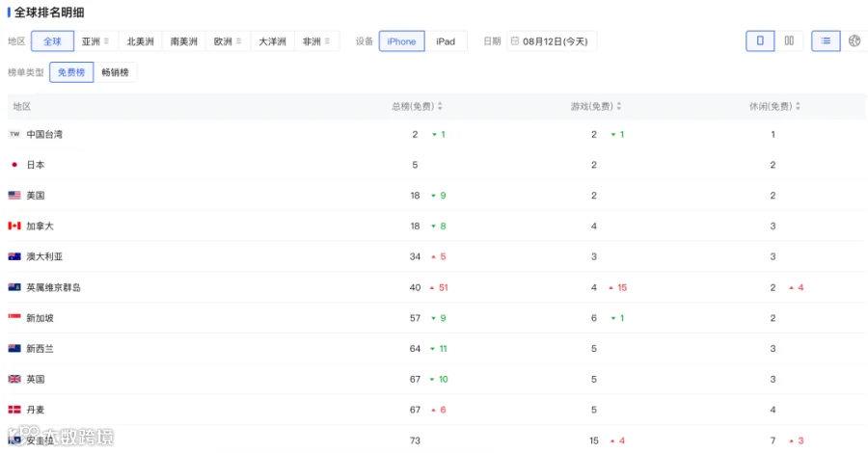The height and width of the screenshot is (453, 868).
Task: Click the 加拿大 row name
Action: click(x=40, y=226)
